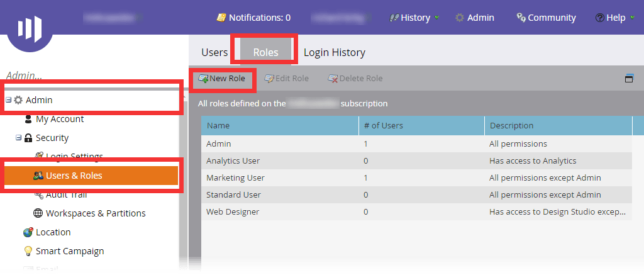Switch to the Login History tab
Viewport: 644px width, 275px height.
[335, 52]
